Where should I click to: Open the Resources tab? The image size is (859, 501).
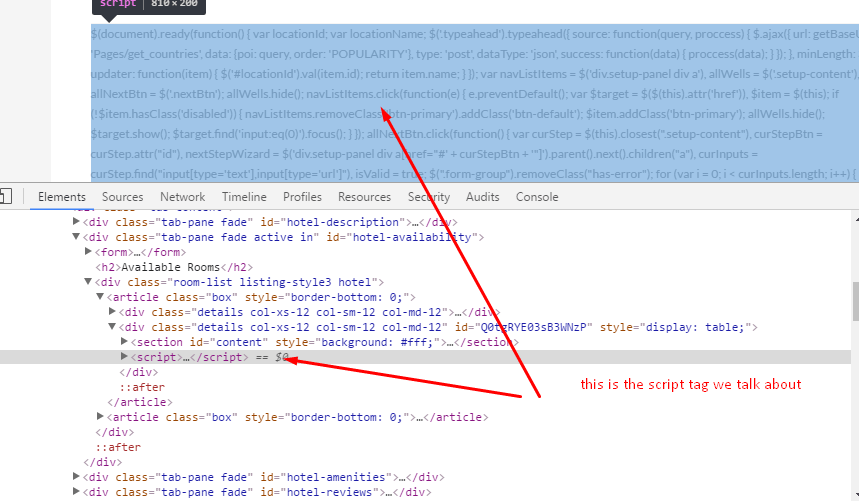[364, 197]
